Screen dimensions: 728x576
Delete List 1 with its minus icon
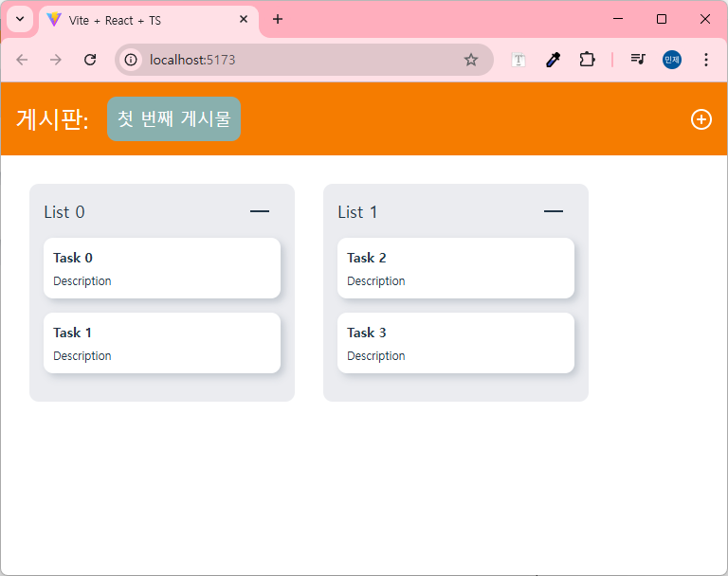pos(554,211)
